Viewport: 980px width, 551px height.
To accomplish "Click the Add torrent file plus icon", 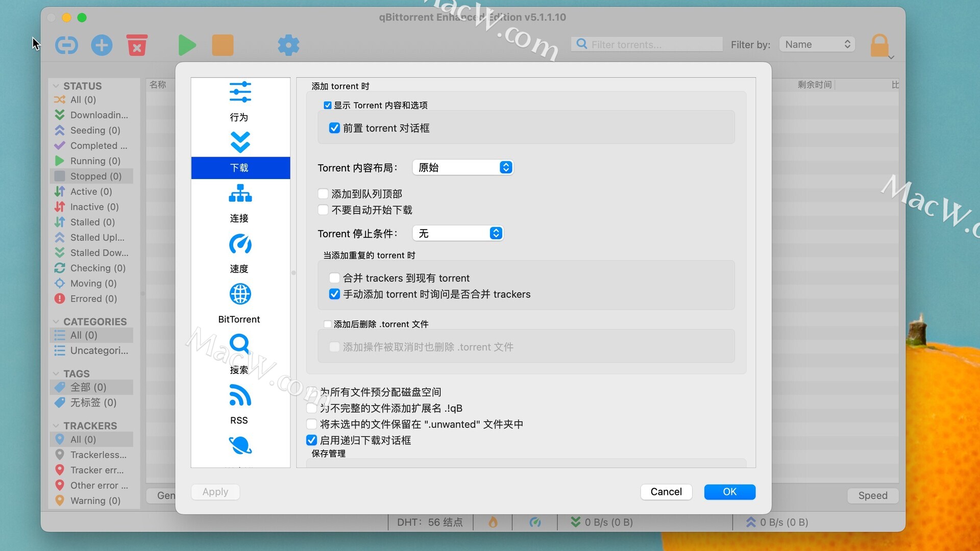I will pyautogui.click(x=102, y=45).
